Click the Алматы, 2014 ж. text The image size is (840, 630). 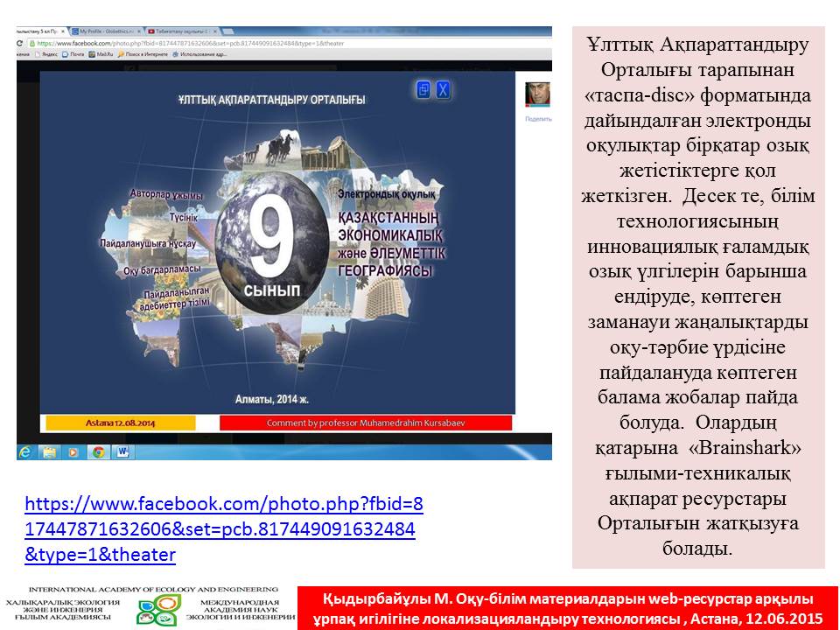coord(272,399)
